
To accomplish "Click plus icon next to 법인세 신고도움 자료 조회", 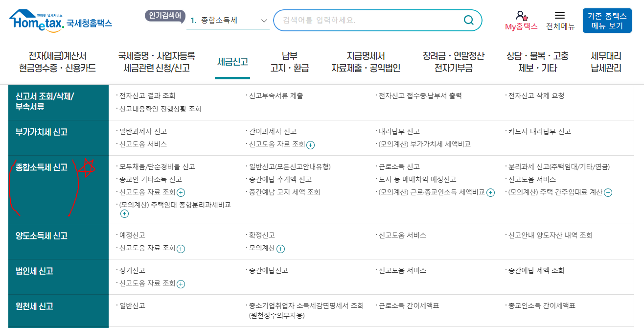I will click(181, 284).
